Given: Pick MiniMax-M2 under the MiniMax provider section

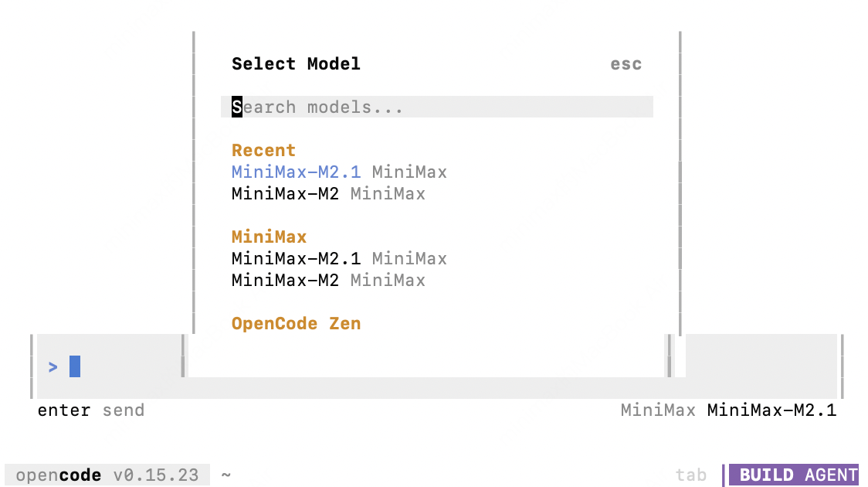Looking at the screenshot, I should point(285,280).
